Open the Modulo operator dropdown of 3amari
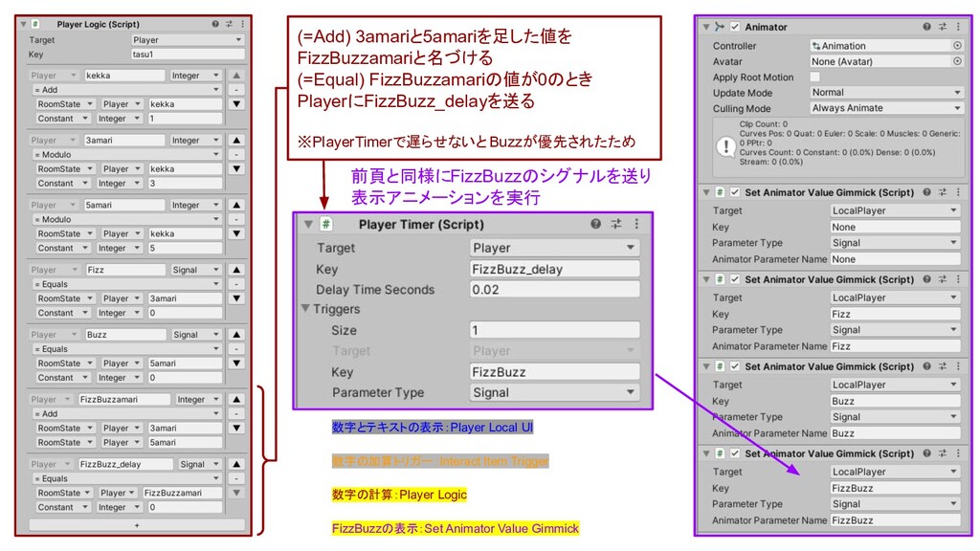Screen dimensions: 980x551 pyautogui.click(x=127, y=154)
